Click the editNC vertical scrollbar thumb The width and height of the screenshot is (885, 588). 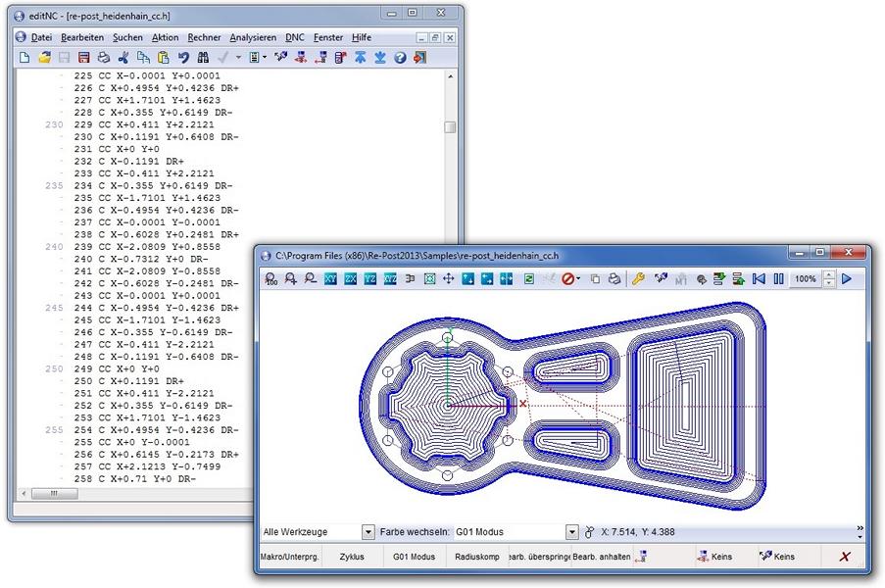click(x=450, y=127)
